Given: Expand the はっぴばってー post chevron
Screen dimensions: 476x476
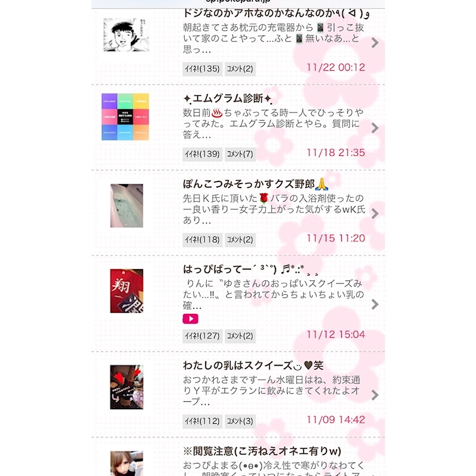Looking at the screenshot, I should click(x=375, y=304).
